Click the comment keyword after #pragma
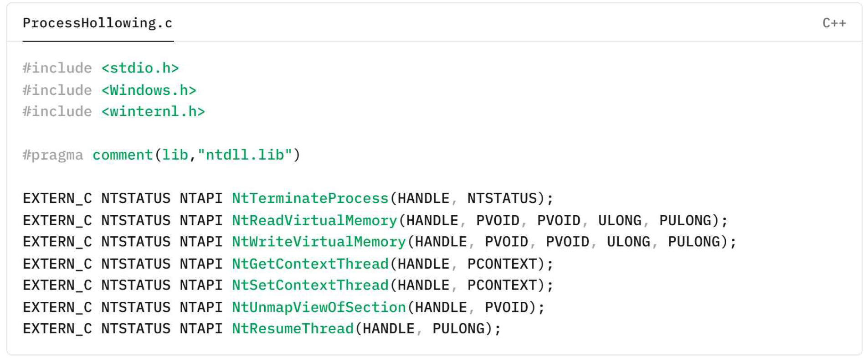The width and height of the screenshot is (868, 363). tap(123, 155)
